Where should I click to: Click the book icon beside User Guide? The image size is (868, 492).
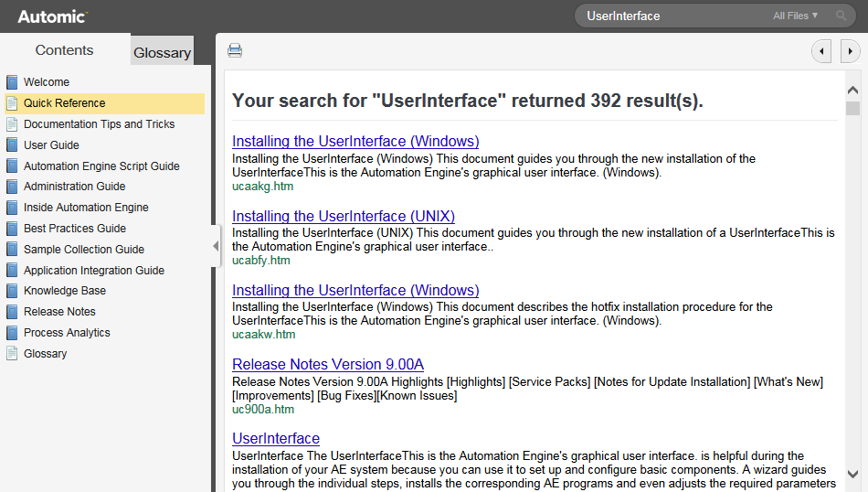pyautogui.click(x=12, y=145)
